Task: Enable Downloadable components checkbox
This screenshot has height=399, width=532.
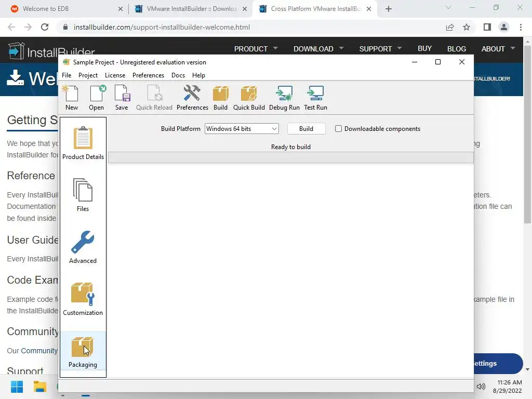Action: 338,129
